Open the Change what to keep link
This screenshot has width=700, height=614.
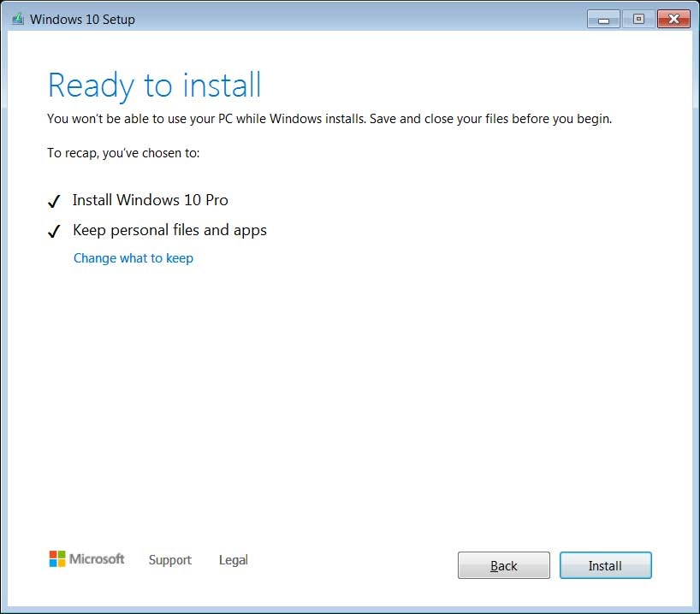click(133, 257)
